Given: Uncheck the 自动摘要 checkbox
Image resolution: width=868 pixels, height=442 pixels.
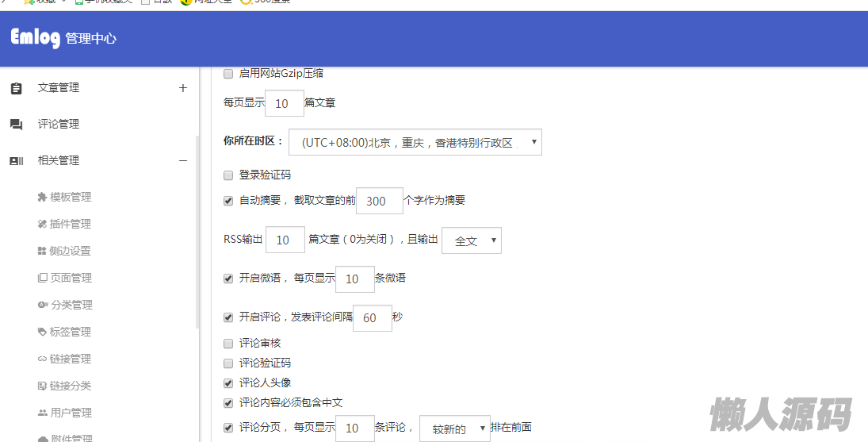Looking at the screenshot, I should click(228, 201).
